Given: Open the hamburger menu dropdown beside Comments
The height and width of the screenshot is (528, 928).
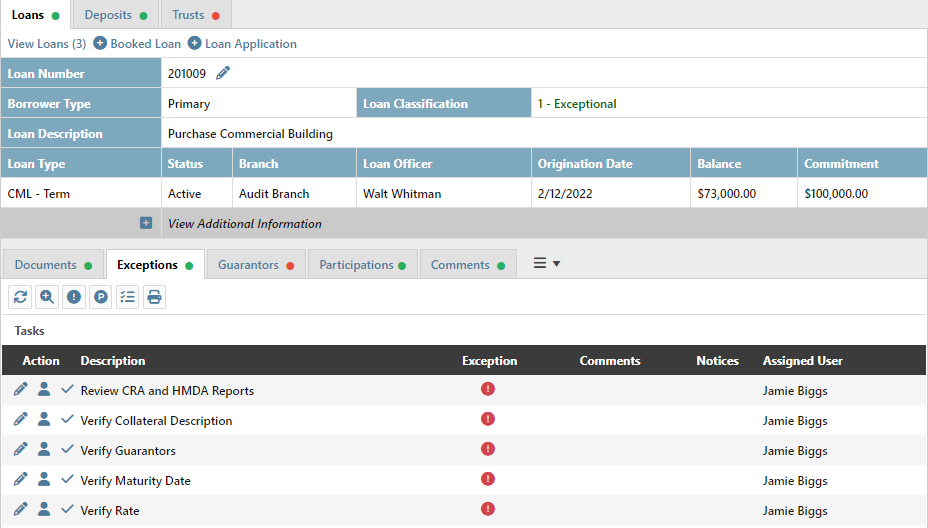Looking at the screenshot, I should point(546,264).
